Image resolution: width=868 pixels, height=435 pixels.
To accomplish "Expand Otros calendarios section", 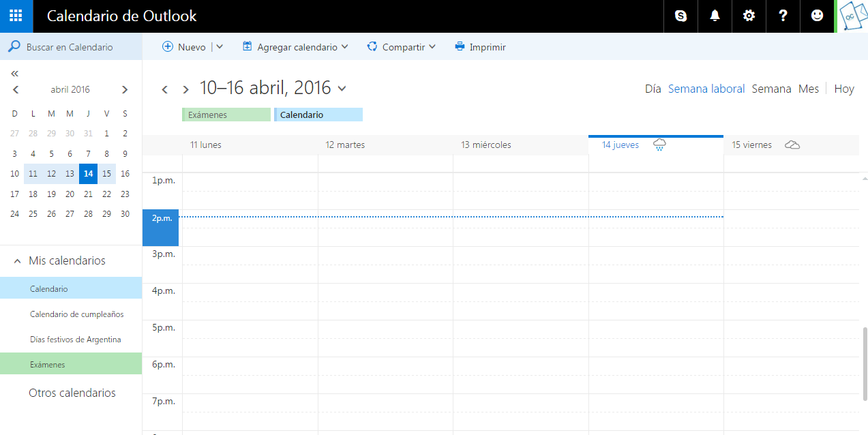I will coord(72,393).
